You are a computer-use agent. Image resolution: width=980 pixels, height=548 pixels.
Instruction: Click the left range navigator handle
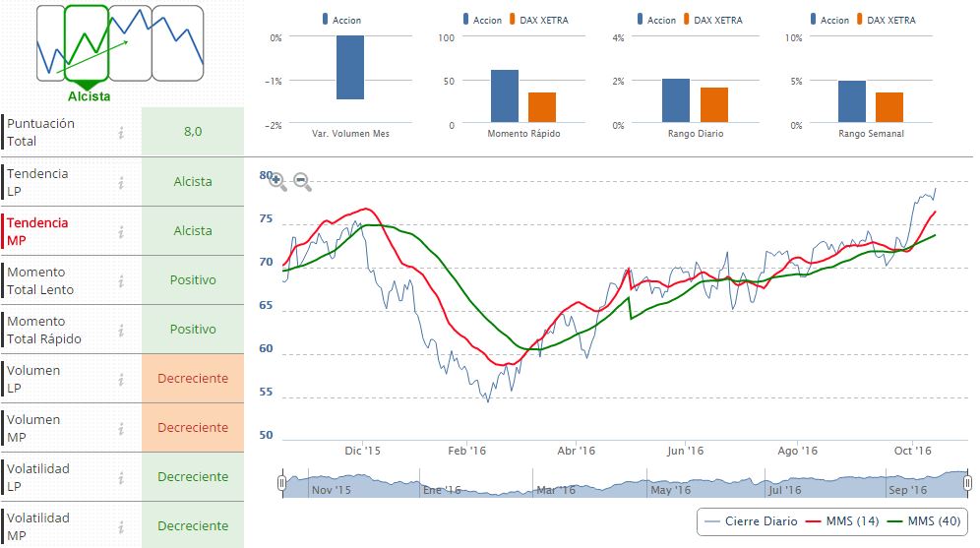pyautogui.click(x=281, y=482)
